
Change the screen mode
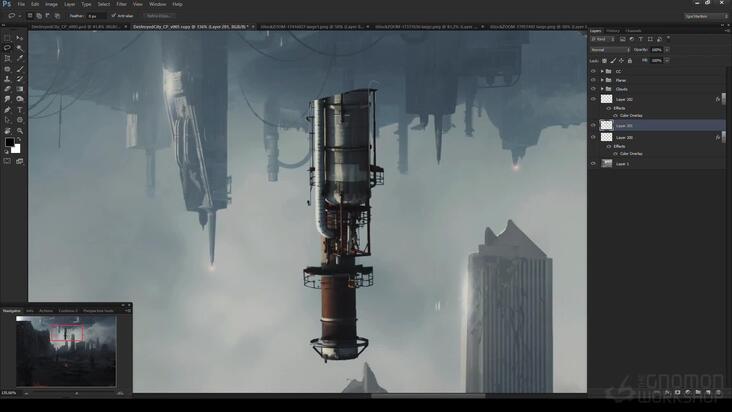tap(20, 161)
